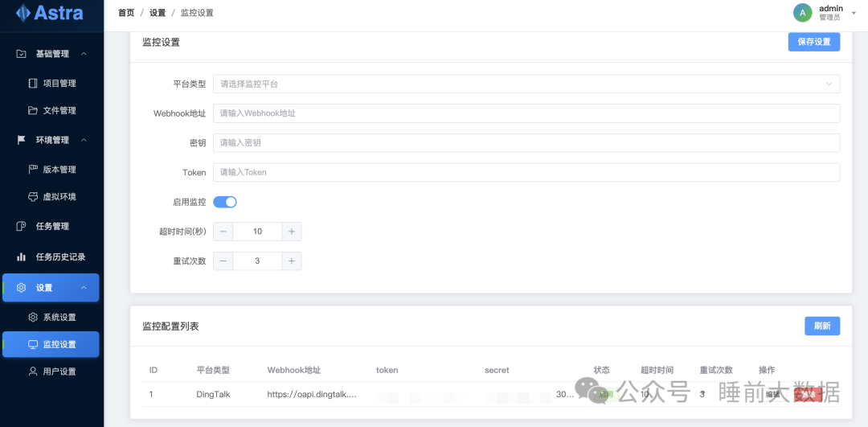The width and height of the screenshot is (868, 427).
Task: Increase 超时时间 with plus button
Action: [292, 232]
